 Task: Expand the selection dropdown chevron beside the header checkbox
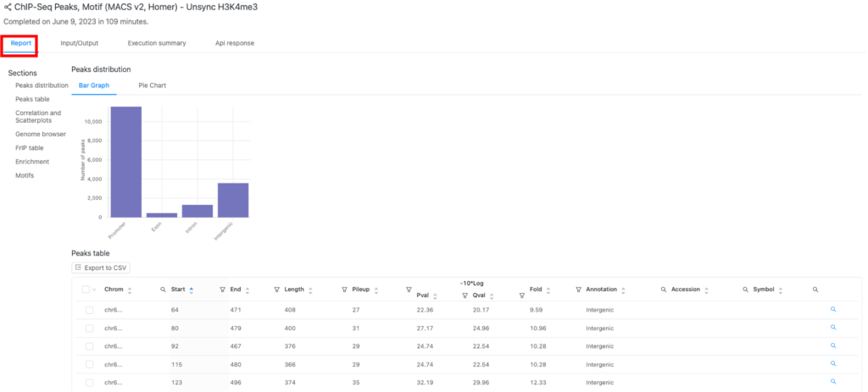pyautogui.click(x=94, y=290)
